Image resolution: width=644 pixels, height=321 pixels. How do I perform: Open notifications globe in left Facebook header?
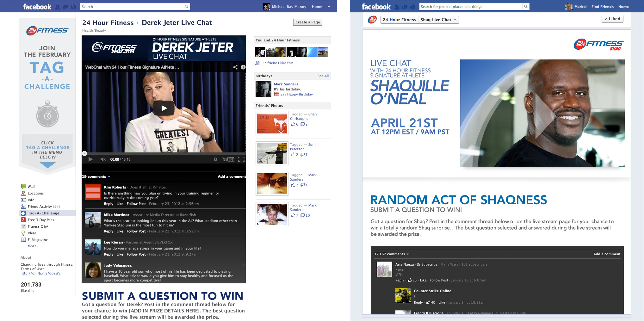point(73,7)
